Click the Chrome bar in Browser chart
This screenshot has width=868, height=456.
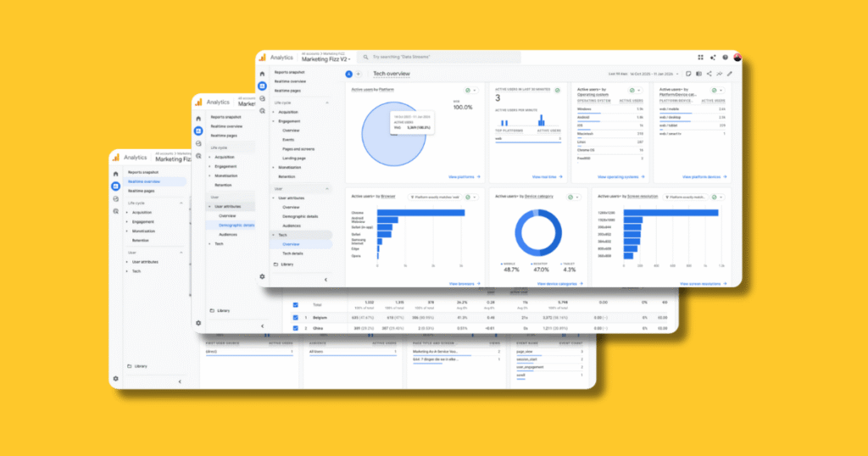click(420, 213)
